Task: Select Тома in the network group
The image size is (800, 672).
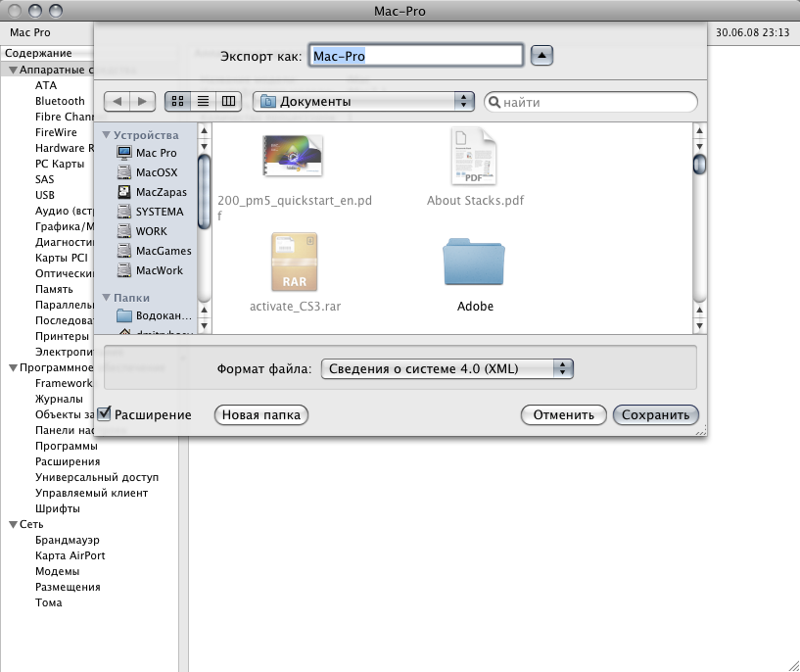Action: coord(48,602)
